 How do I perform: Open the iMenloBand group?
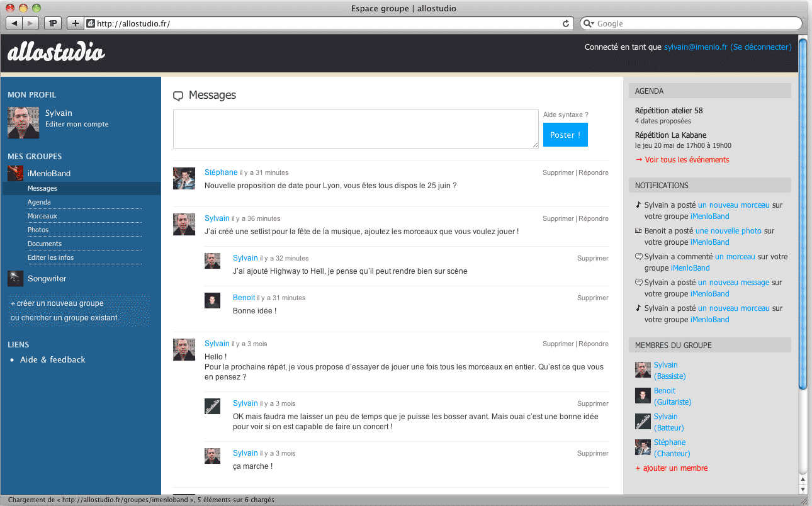point(49,173)
